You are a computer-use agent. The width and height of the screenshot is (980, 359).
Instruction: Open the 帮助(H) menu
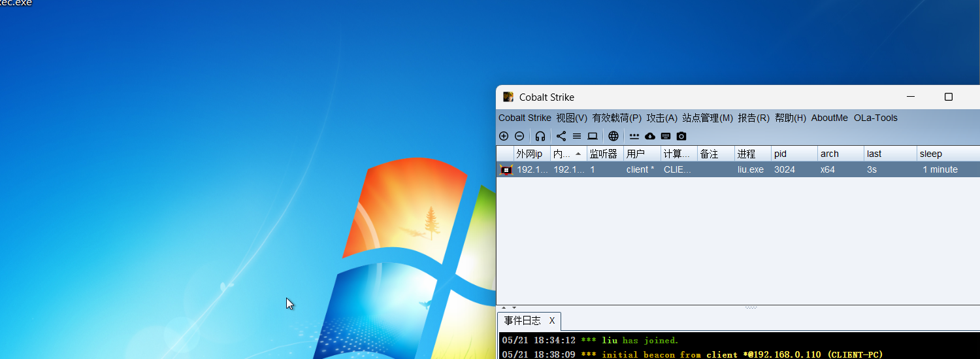[791, 118]
